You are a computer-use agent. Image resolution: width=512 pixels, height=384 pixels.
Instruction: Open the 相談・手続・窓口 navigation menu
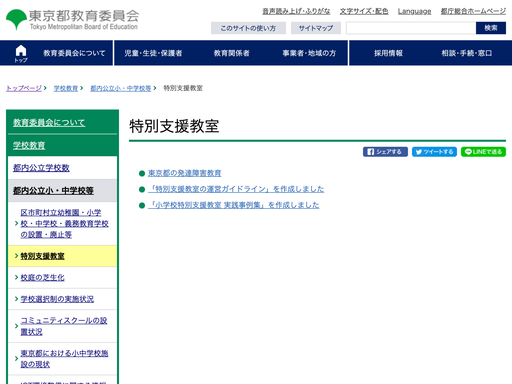tap(467, 53)
